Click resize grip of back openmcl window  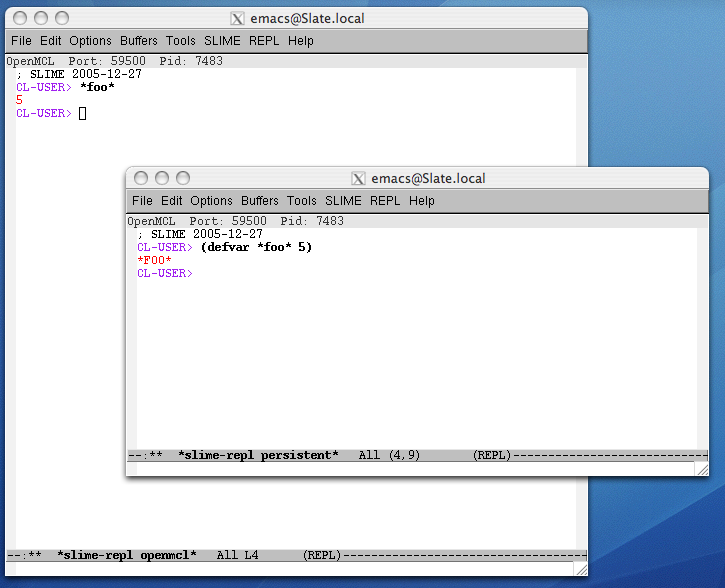[580, 569]
